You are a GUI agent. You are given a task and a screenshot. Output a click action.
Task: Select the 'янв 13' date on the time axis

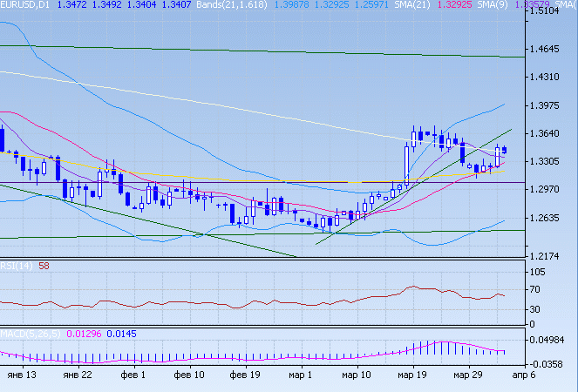(x=21, y=374)
